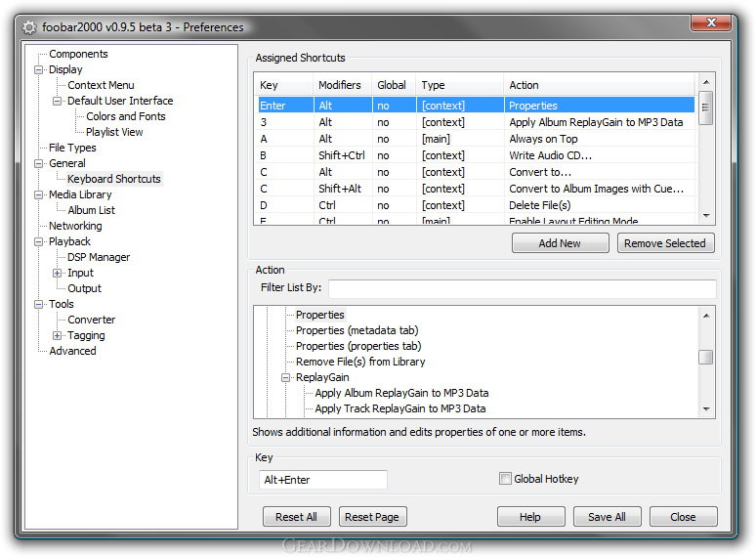The height and width of the screenshot is (557, 756).
Task: Open the DSP Manager page
Action: pyautogui.click(x=99, y=257)
